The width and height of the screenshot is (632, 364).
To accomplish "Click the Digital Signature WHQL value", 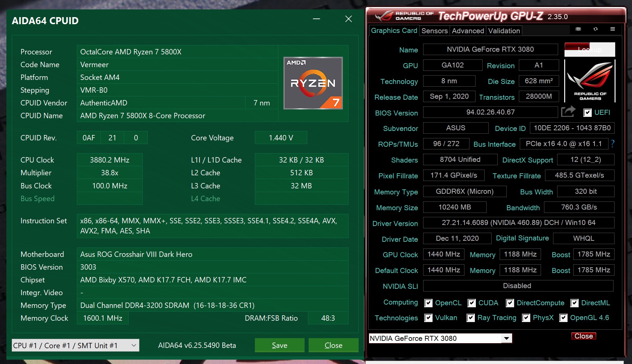I will click(584, 238).
